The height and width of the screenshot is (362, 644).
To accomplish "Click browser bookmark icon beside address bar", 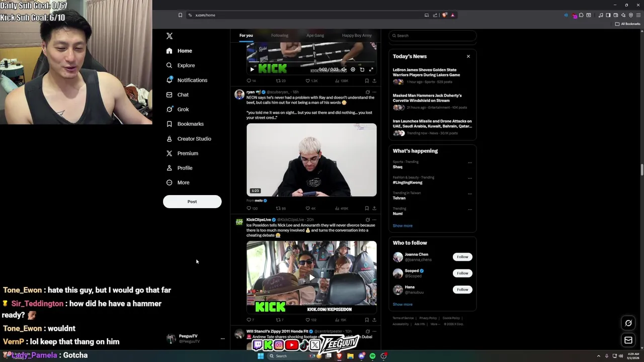I will tap(180, 15).
